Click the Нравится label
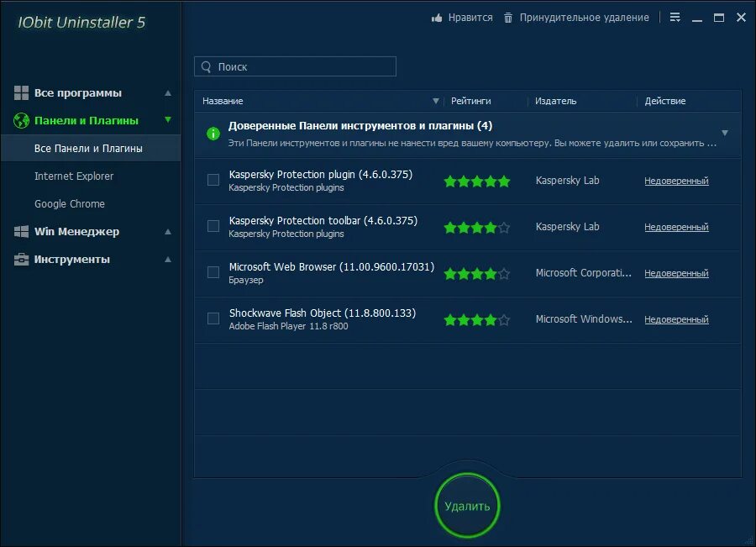 [x=470, y=18]
